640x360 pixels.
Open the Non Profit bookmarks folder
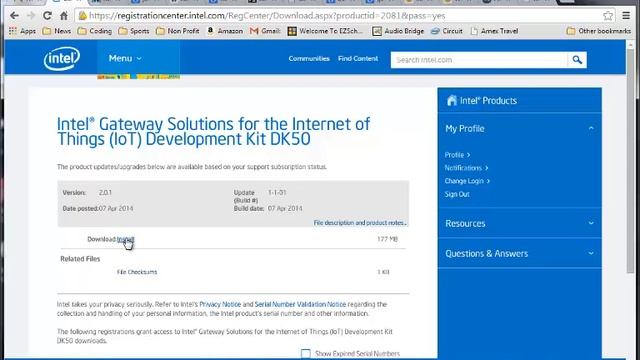pyautogui.click(x=178, y=31)
